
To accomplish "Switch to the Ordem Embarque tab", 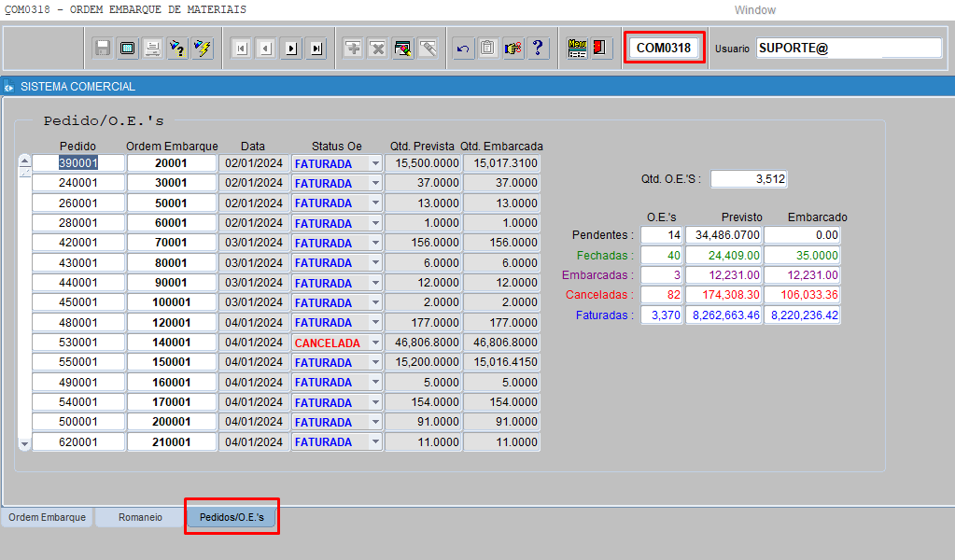I will [x=47, y=517].
